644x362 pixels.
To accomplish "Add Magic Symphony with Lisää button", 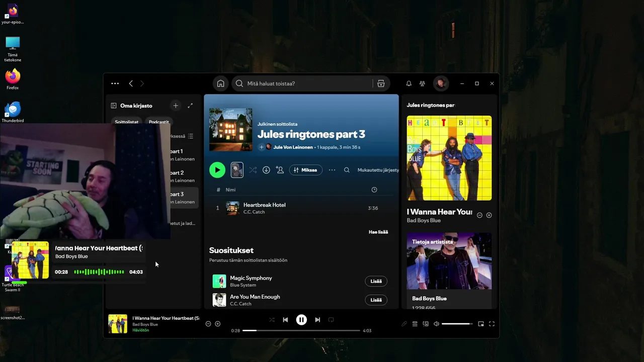I will (376, 281).
